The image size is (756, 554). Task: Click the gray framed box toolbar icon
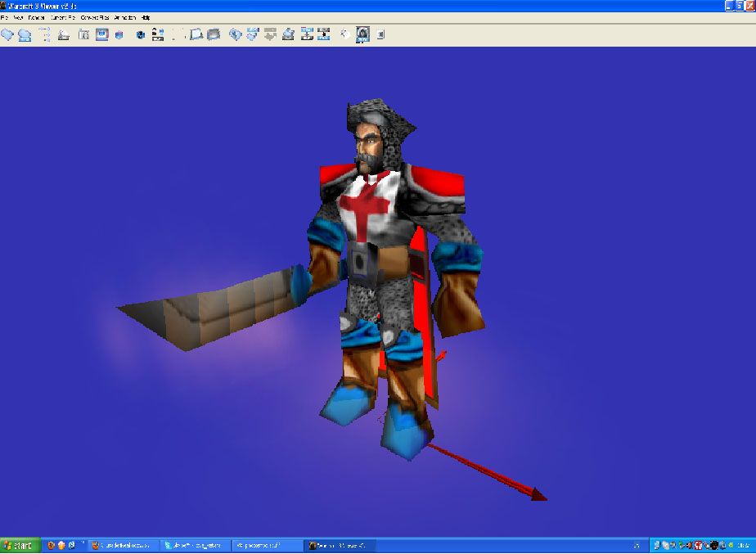point(84,34)
